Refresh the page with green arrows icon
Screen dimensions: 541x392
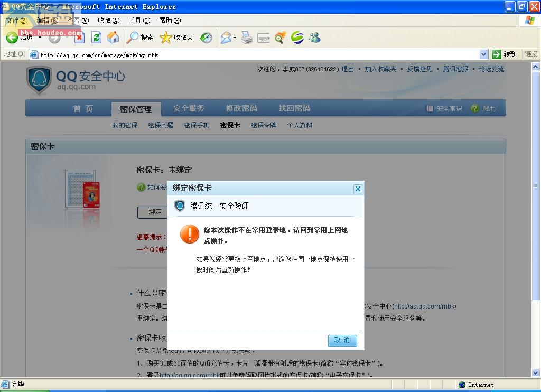pyautogui.click(x=96, y=38)
